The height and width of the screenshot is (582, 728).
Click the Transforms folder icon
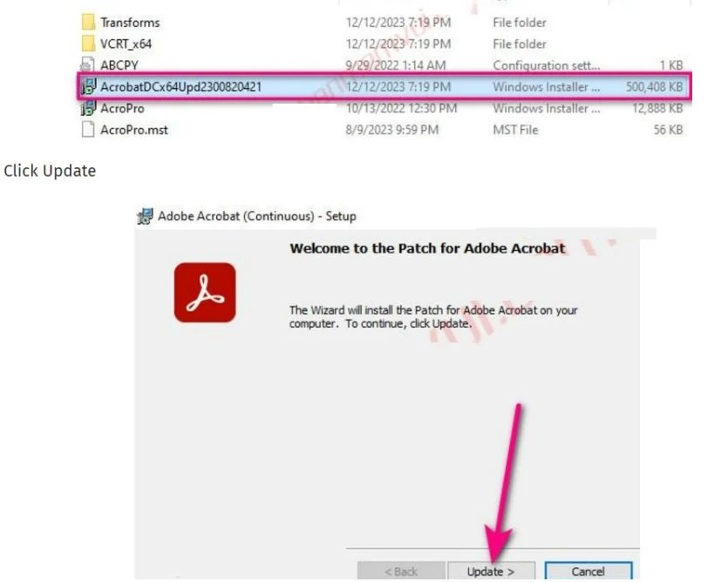88,22
